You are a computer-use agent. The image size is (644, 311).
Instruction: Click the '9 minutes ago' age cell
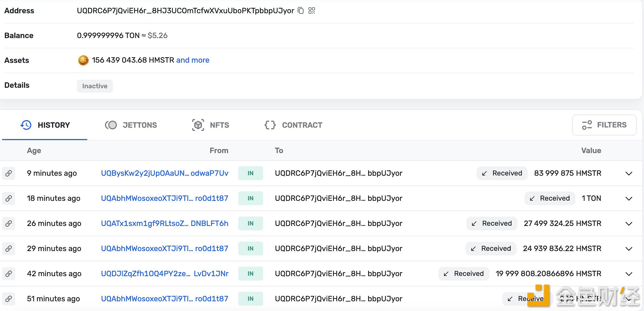(x=52, y=173)
